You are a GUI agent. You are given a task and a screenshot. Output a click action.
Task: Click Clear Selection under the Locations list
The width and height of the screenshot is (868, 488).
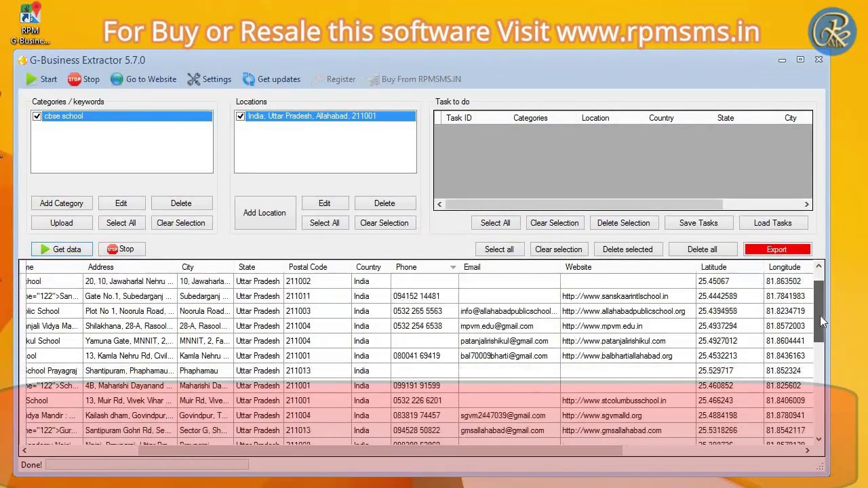pos(384,223)
